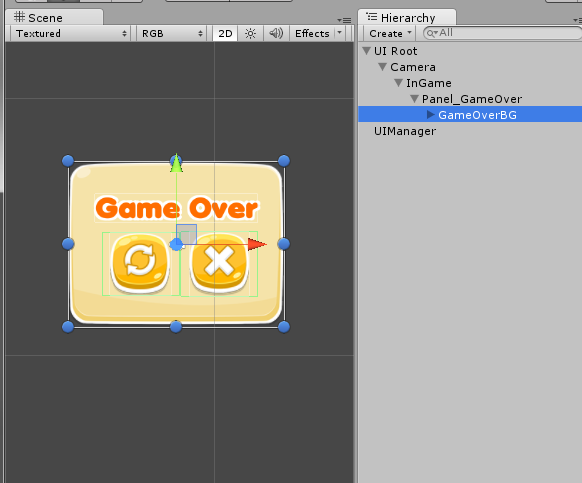The height and width of the screenshot is (483, 582).
Task: Click the Effects button
Action: point(312,33)
